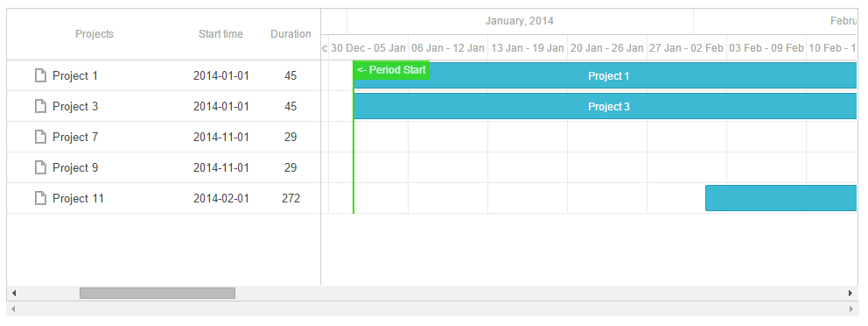This screenshot has height=326, width=868.
Task: Click the Duration column header
Action: coord(290,34)
